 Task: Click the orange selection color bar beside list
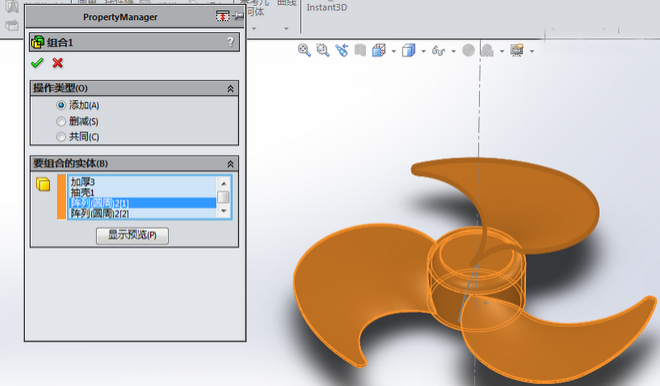pos(62,197)
